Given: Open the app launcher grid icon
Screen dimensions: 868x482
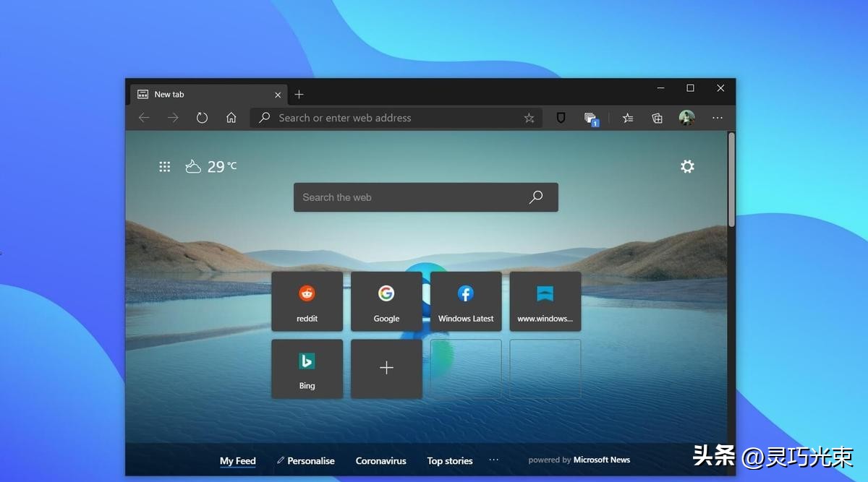Looking at the screenshot, I should tap(165, 167).
